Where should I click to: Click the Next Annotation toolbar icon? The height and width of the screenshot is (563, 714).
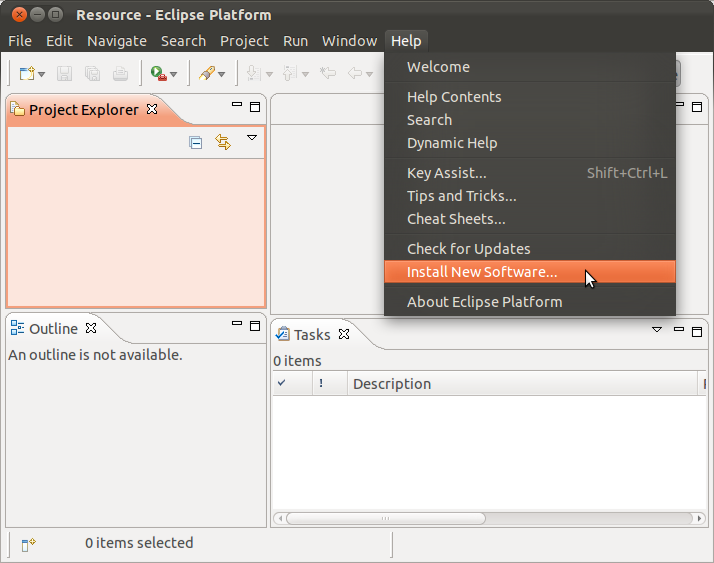[254, 73]
